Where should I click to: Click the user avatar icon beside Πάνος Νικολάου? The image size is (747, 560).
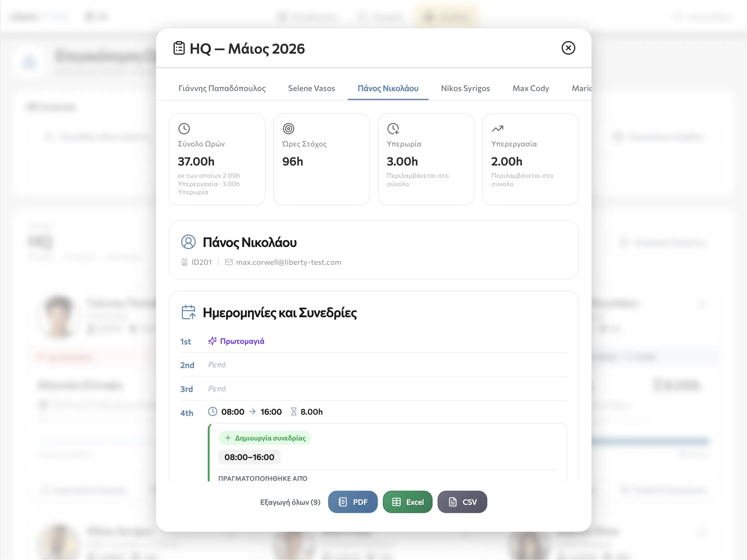coord(188,242)
